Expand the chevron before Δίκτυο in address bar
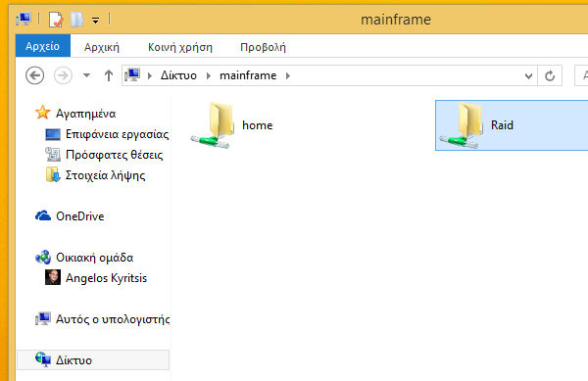This screenshot has height=381, width=588. pyautogui.click(x=150, y=75)
